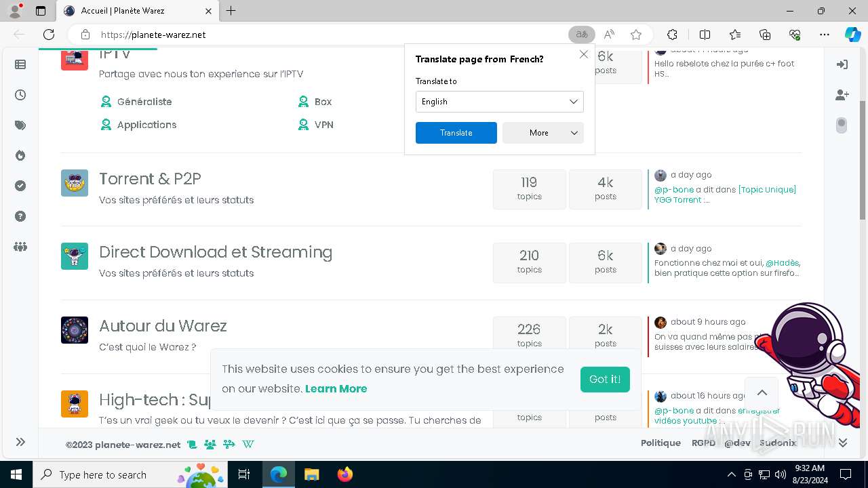Open [Topic Unique] YGG Torrent link
This screenshot has width=868, height=488.
tap(725, 195)
